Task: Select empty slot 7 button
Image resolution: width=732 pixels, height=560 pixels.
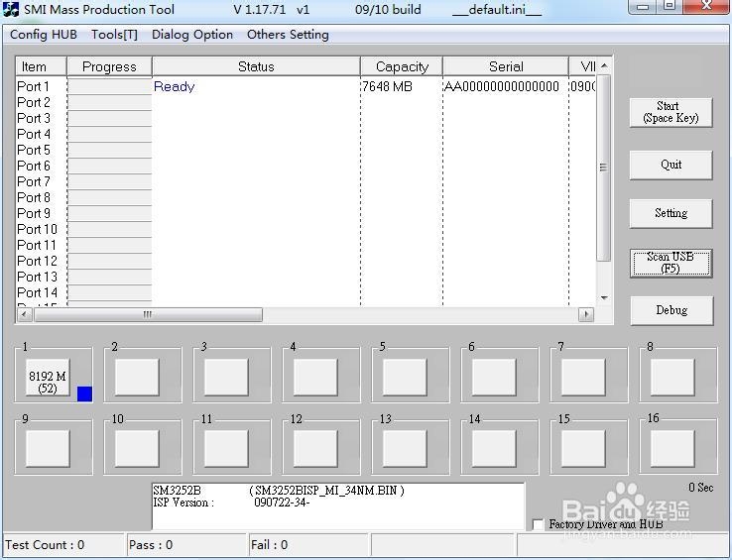Action: [583, 378]
